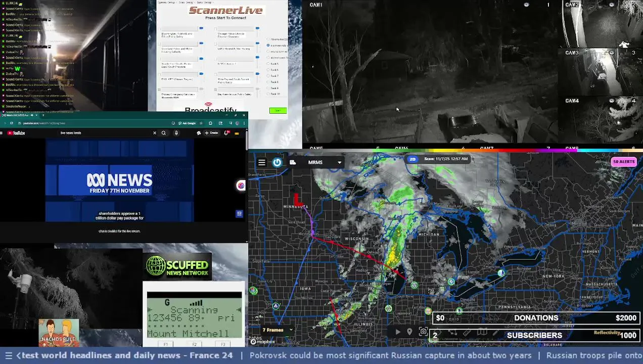Screen dimensions: 643x364
Task: Open Basic Setup menu in ScannerLive
Action: point(204,3)
